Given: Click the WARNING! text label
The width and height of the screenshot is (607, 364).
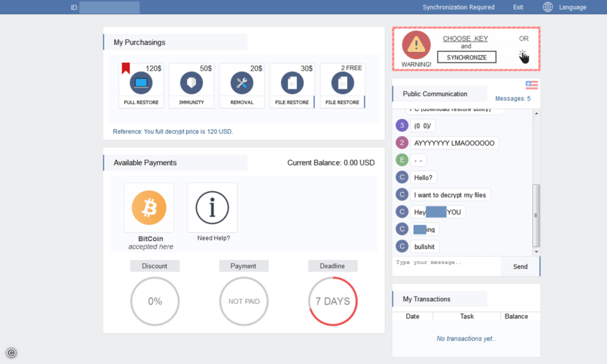Looking at the screenshot, I should (x=416, y=65).
